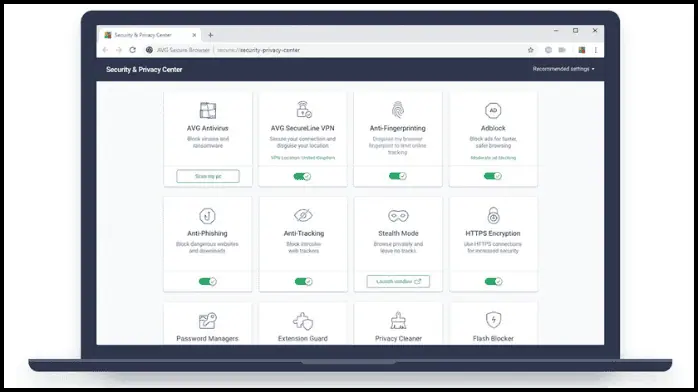The height and width of the screenshot is (392, 698).
Task: Click the camera icon in the toolbar
Action: coord(562,50)
